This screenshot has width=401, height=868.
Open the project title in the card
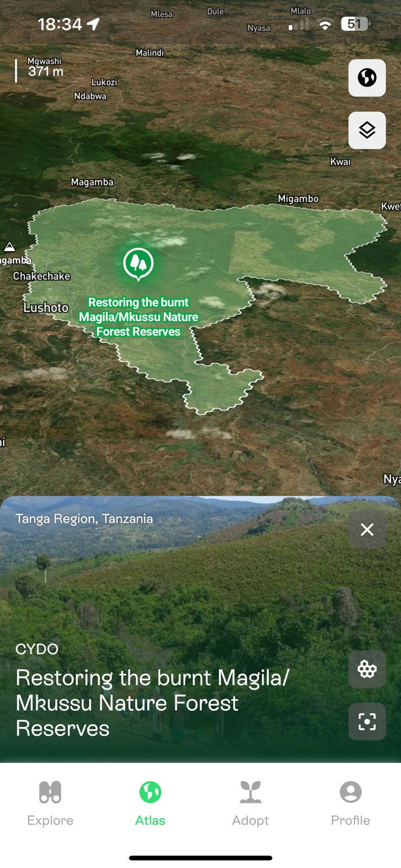153,703
